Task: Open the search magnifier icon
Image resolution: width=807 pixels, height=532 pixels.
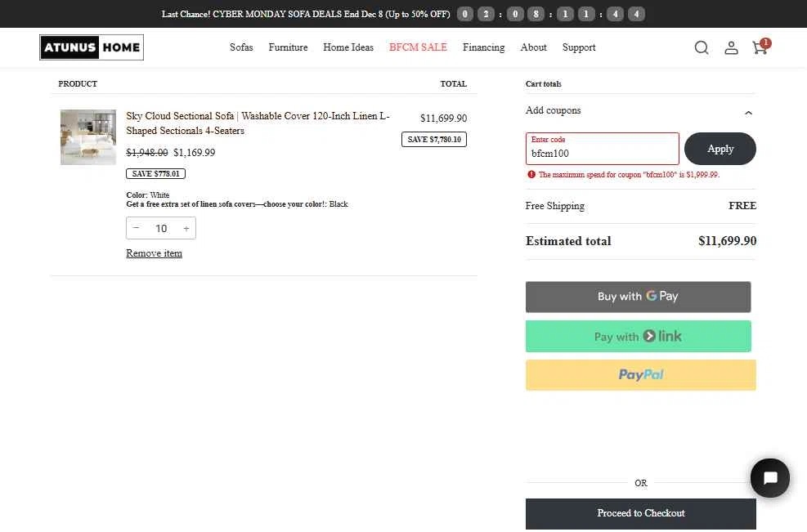Action: tap(701, 47)
